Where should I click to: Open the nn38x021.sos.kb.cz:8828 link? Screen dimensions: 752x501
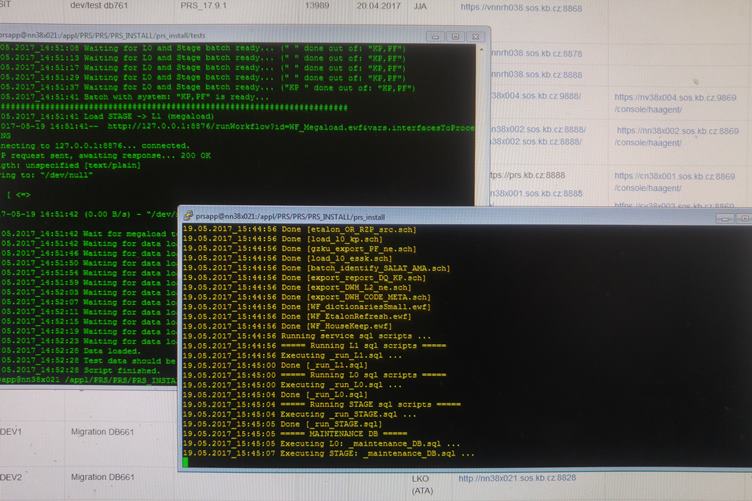(517, 478)
